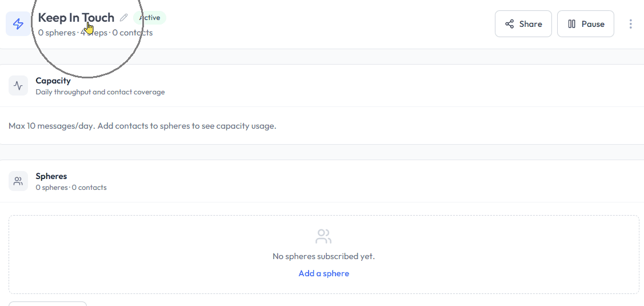Click the '4 steps' count in header

click(94, 33)
